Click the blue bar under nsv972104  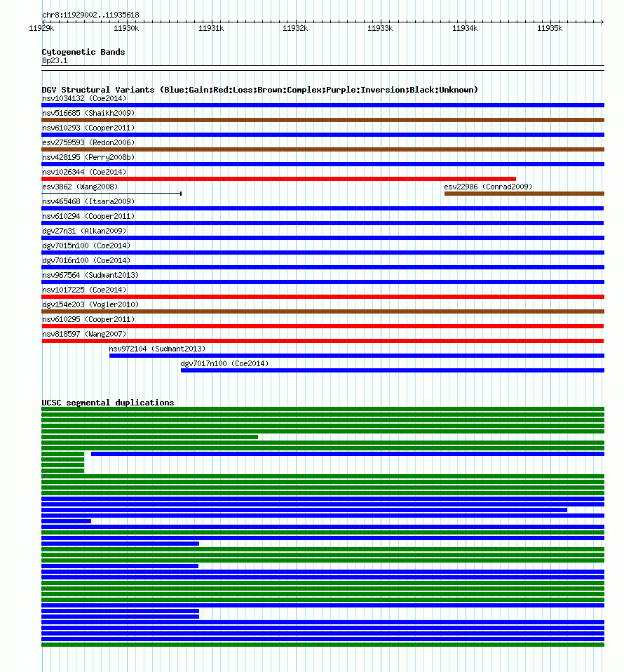(x=357, y=356)
